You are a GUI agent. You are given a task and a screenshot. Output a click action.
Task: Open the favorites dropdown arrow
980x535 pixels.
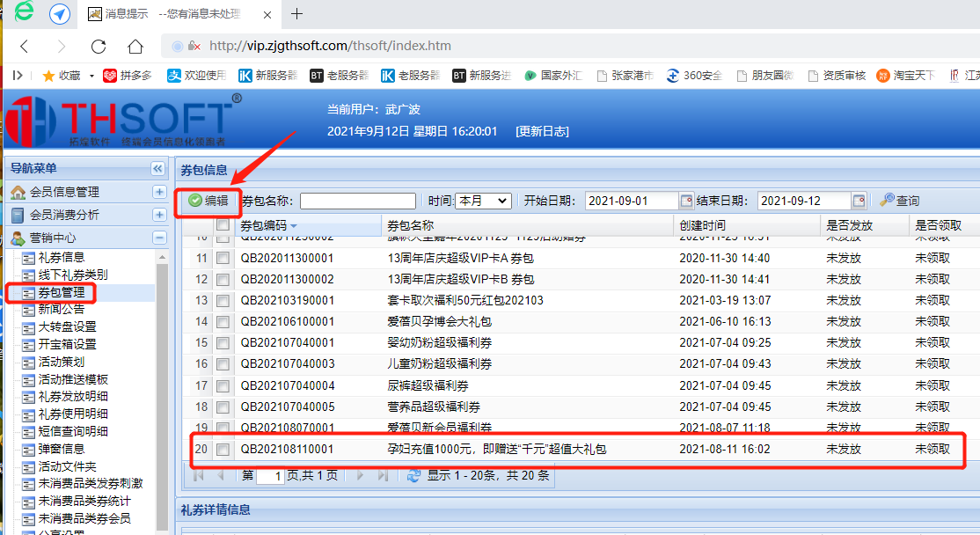pos(91,76)
